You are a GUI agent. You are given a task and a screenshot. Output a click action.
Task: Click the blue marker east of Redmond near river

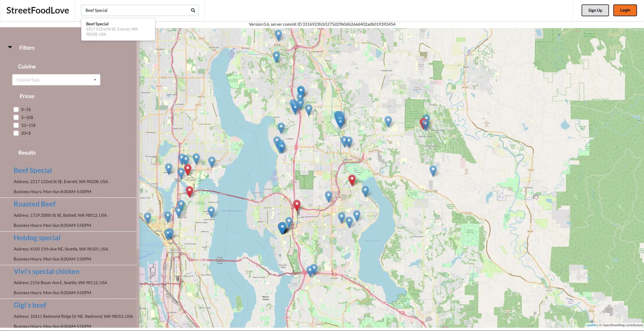pos(433,171)
